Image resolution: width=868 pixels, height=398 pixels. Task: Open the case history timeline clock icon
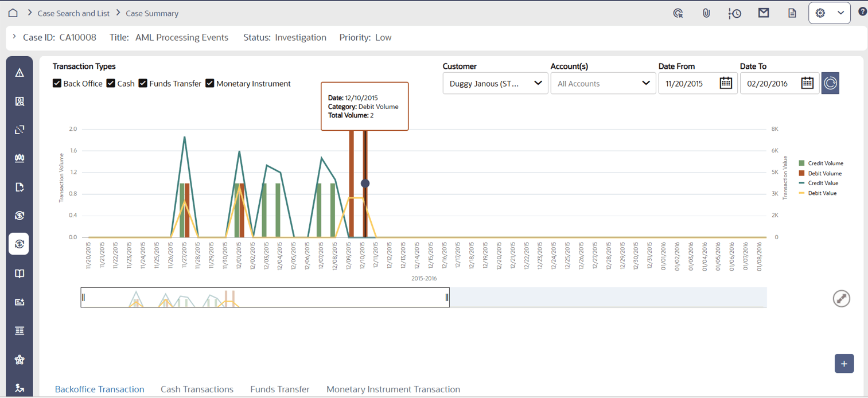735,12
